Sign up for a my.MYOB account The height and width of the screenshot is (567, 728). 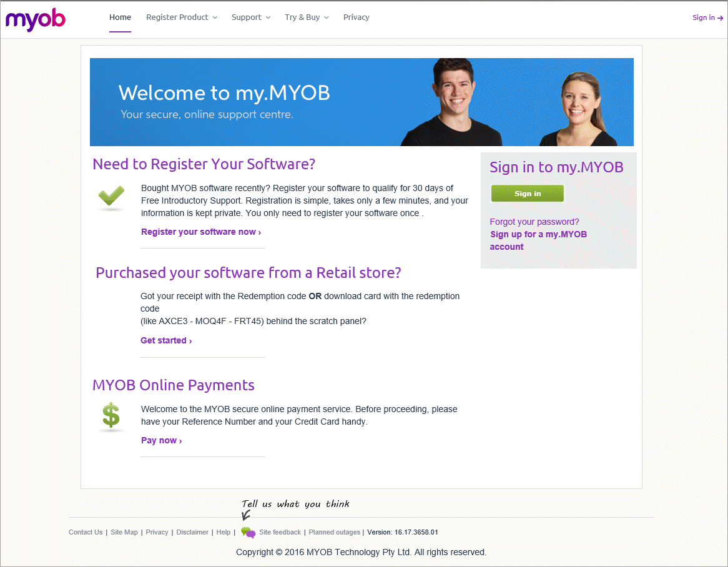(x=538, y=240)
